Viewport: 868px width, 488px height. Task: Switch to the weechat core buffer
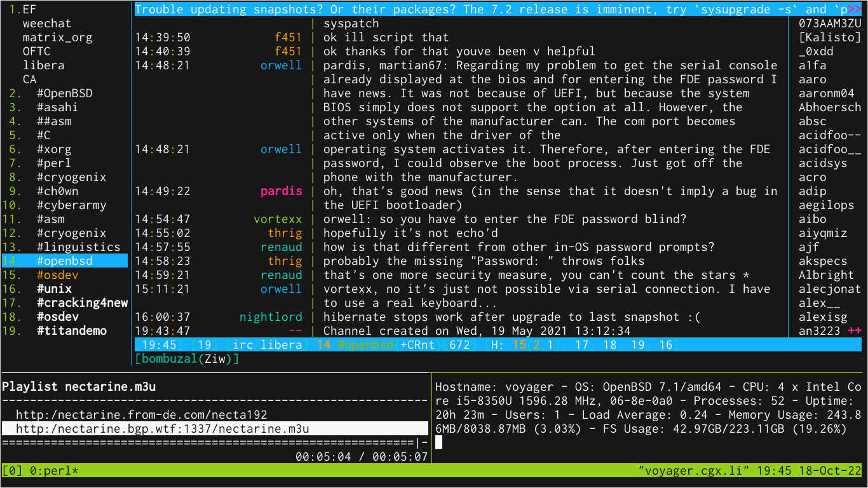point(47,24)
